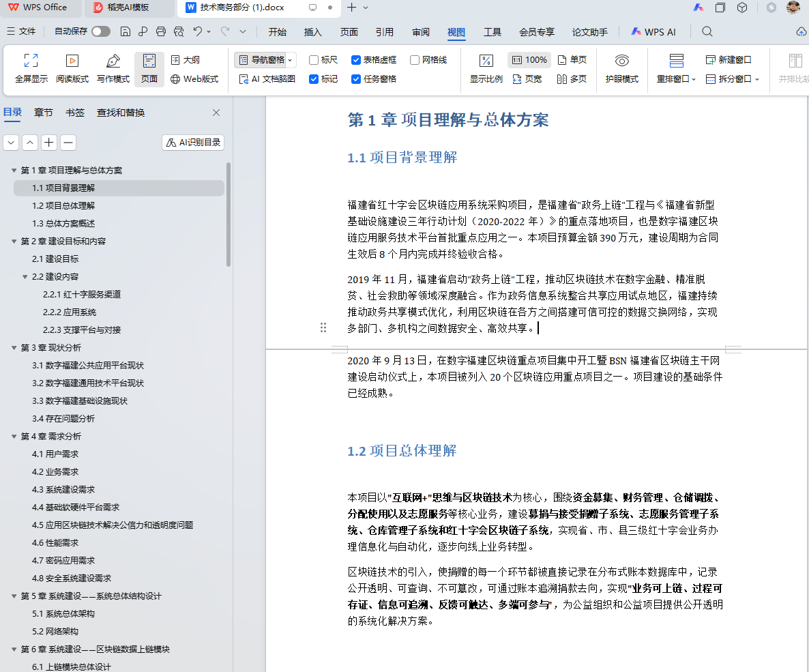Click the minus button in navigation pane
Viewport: 809px width, 672px height.
coord(68,143)
